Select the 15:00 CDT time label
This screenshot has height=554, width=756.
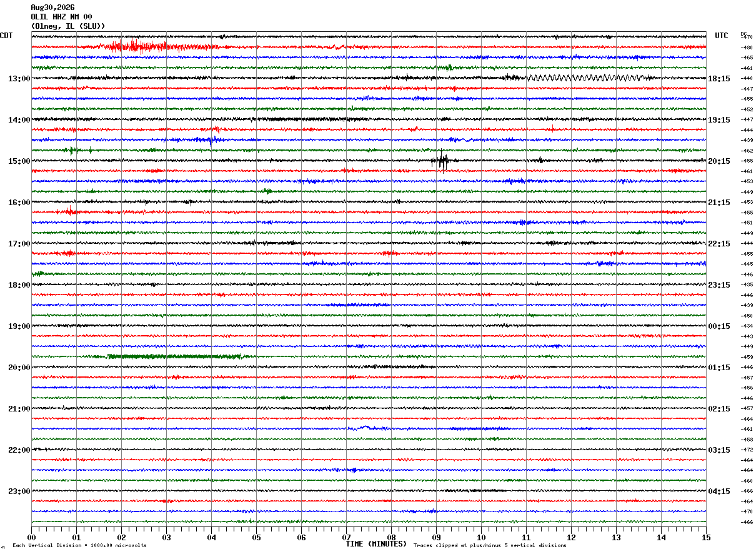[19, 161]
